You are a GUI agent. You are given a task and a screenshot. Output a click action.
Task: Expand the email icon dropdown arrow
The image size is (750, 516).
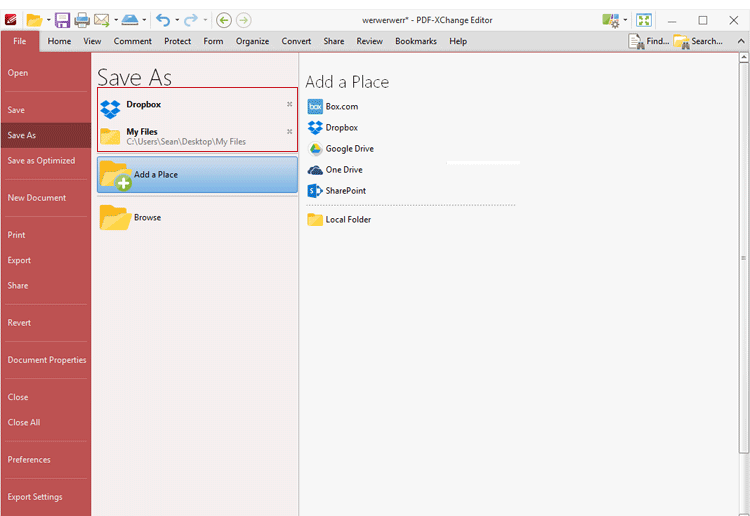tap(116, 20)
